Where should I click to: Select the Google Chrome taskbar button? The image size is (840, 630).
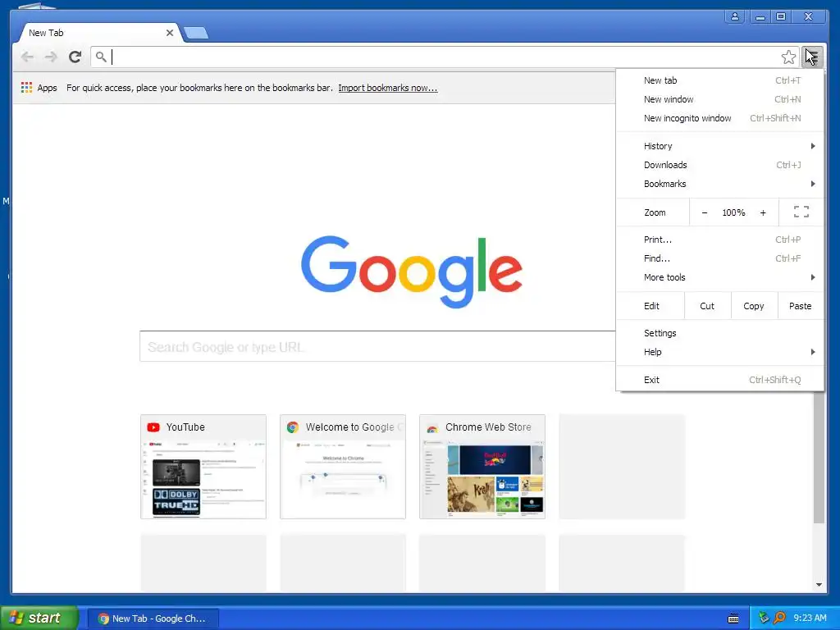click(x=153, y=619)
